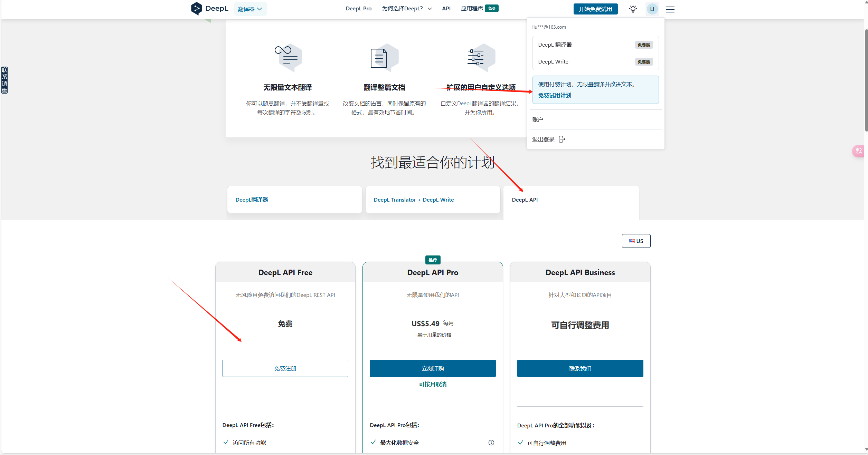Image resolution: width=868 pixels, height=455 pixels.
Task: Switch to the DeepL翻译器 plan tab
Action: pyautogui.click(x=294, y=200)
